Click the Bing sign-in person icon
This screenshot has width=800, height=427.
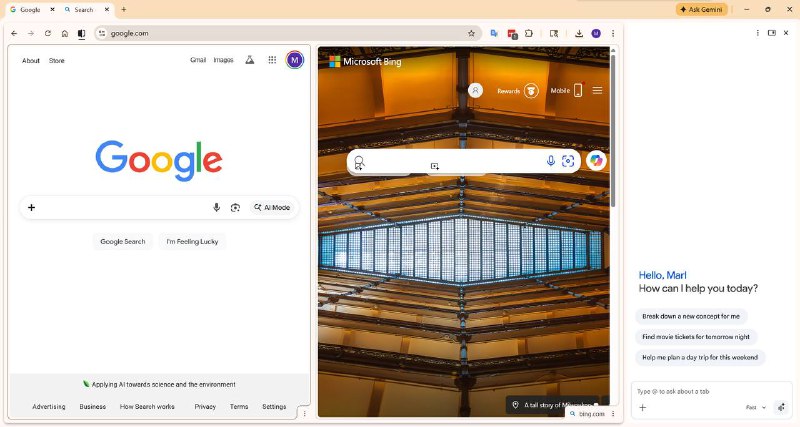pyautogui.click(x=475, y=90)
